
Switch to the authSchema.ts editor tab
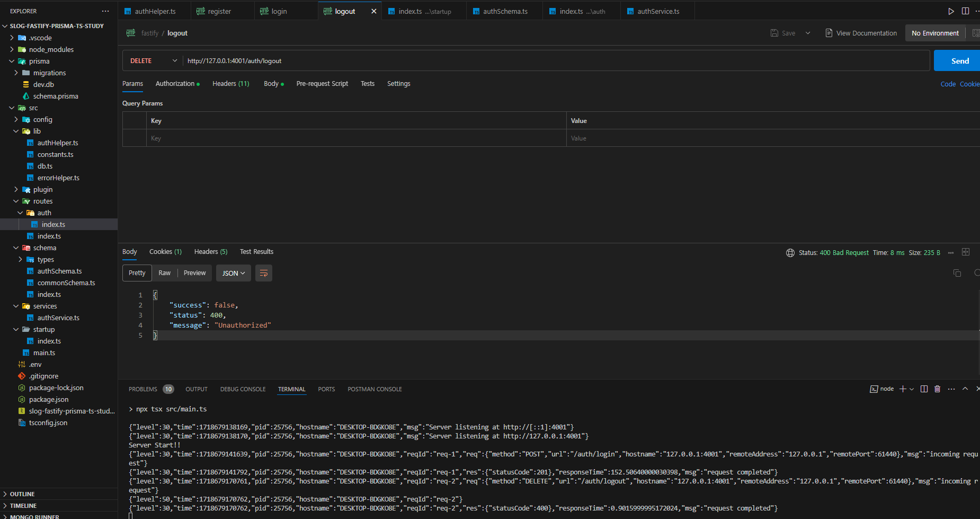(x=505, y=11)
